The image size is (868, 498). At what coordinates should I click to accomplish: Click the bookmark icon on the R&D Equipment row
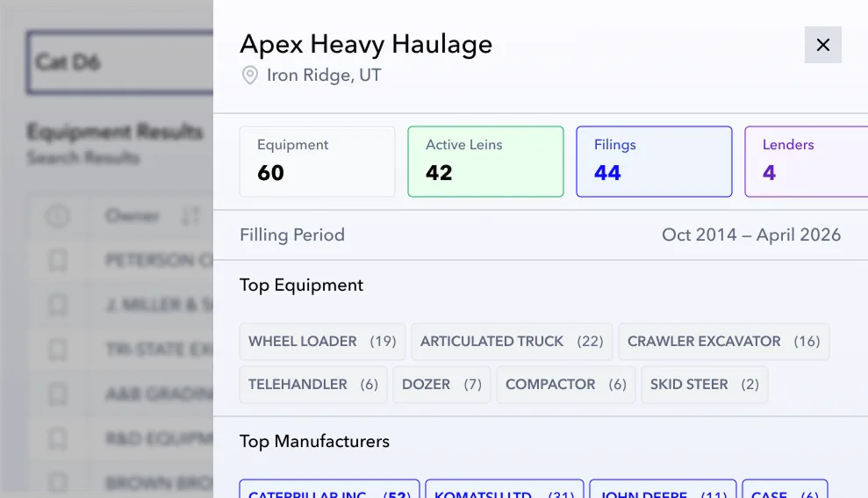click(58, 438)
